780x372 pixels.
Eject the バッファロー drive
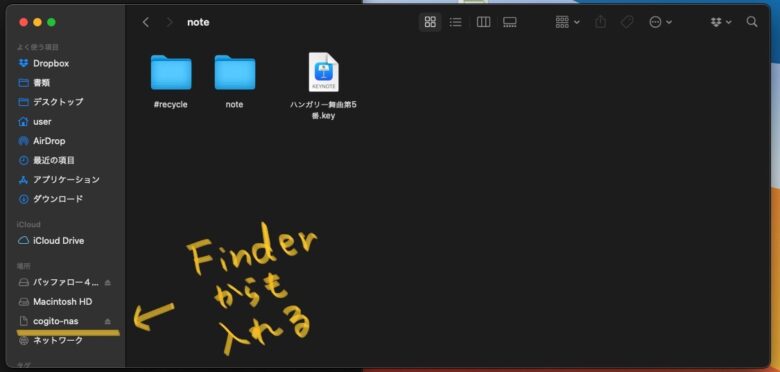[108, 282]
